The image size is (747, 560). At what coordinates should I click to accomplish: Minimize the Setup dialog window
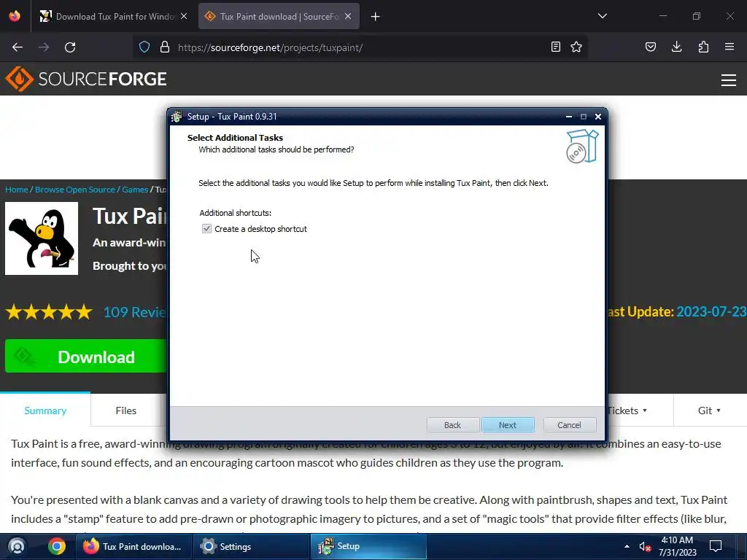(x=569, y=117)
